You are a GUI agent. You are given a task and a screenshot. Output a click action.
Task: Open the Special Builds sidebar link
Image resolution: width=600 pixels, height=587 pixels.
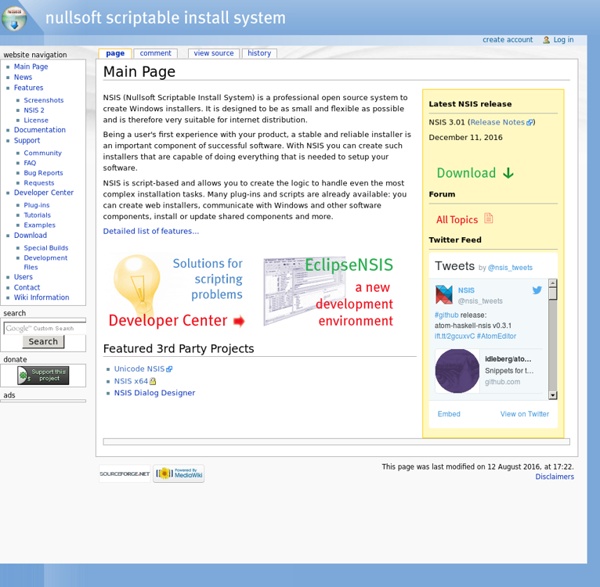[x=46, y=248]
